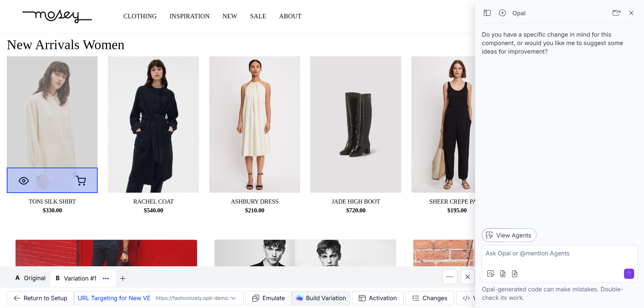Open Variation #1 three-dot options menu
The image size is (644, 308).
pos(106,278)
